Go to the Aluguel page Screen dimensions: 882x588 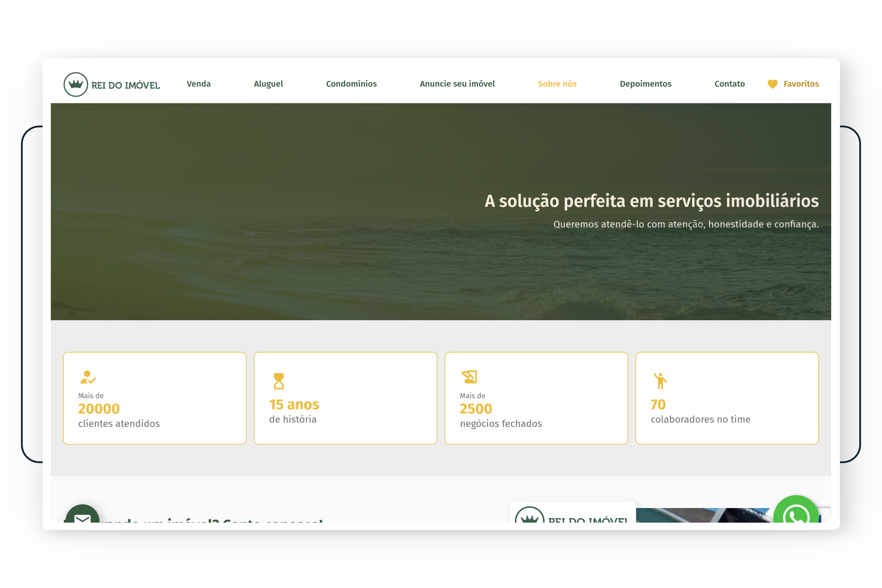coord(268,84)
